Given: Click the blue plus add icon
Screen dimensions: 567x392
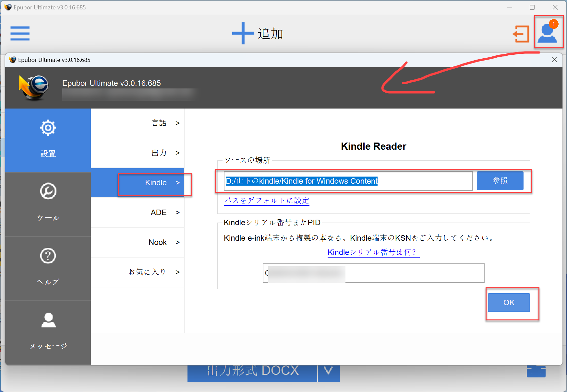Looking at the screenshot, I should click(243, 33).
